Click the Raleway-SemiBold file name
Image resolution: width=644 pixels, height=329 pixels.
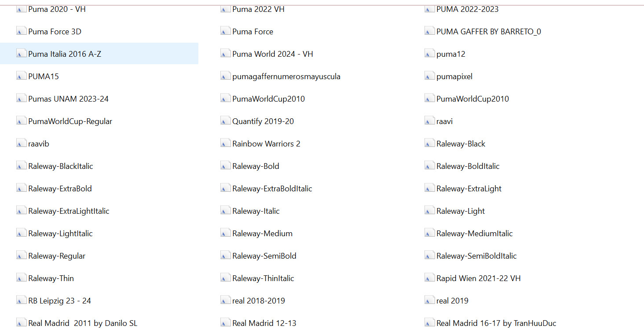pyautogui.click(x=264, y=256)
